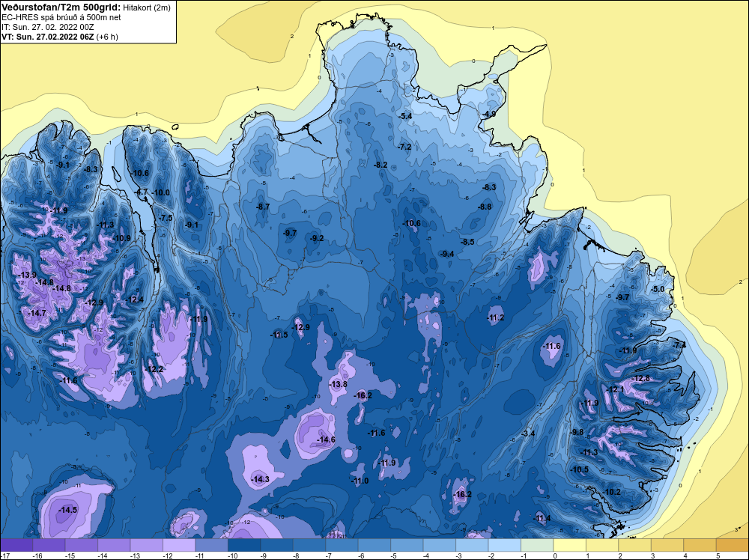Screen dimensions: 749x560
Task: Click the -4.9 temperature label
Action: pyautogui.click(x=488, y=114)
